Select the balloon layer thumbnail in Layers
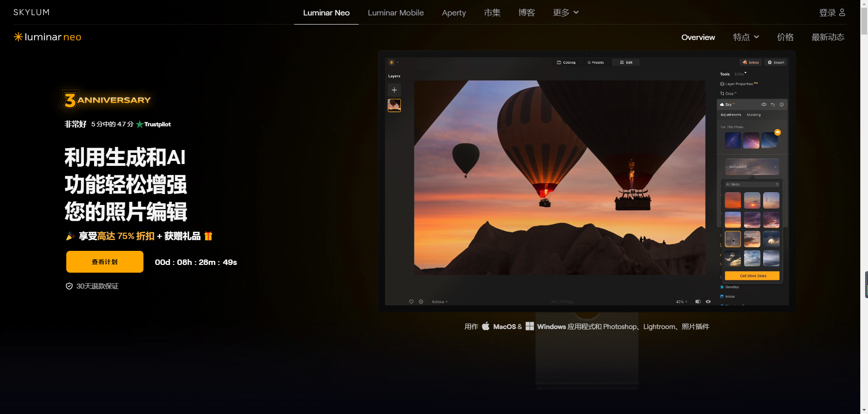Viewport: 868px width, 414px height. click(394, 105)
